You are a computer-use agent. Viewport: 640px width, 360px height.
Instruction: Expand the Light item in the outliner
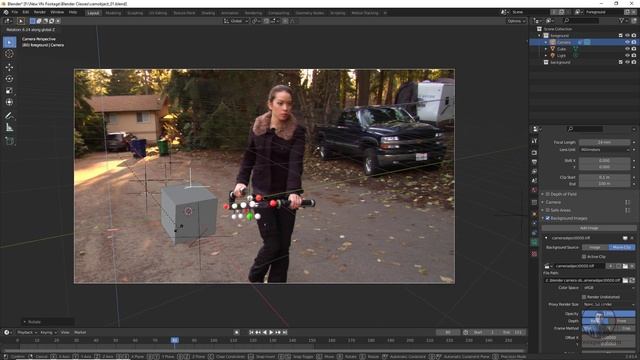[x=546, y=55]
